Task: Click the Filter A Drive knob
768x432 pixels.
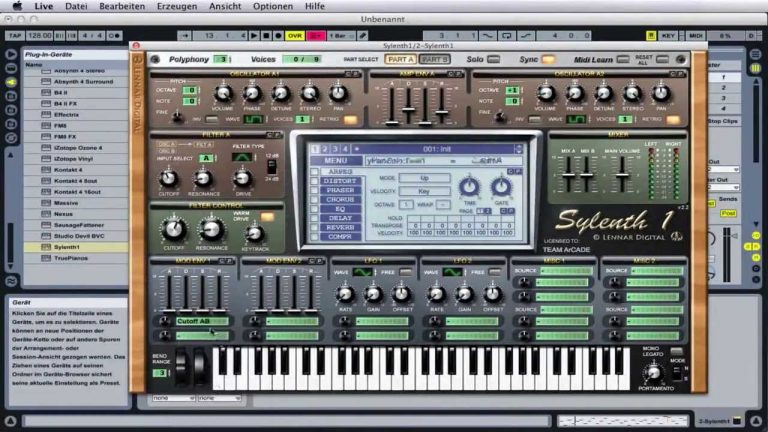Action: coord(242,178)
